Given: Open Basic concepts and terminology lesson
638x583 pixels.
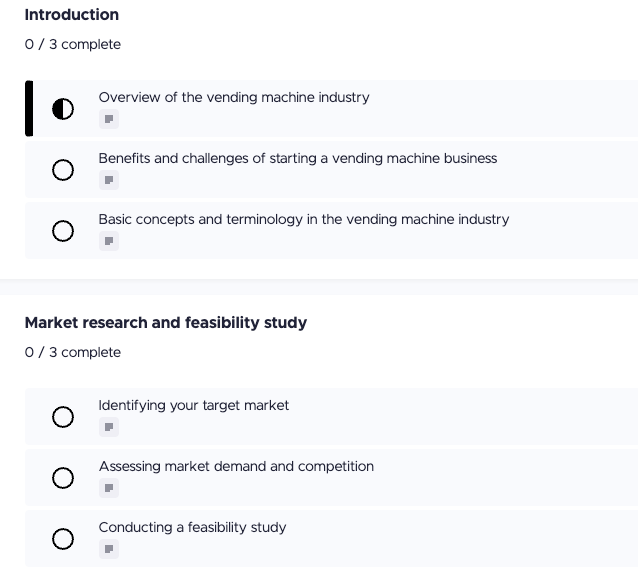Looking at the screenshot, I should pyautogui.click(x=303, y=220).
